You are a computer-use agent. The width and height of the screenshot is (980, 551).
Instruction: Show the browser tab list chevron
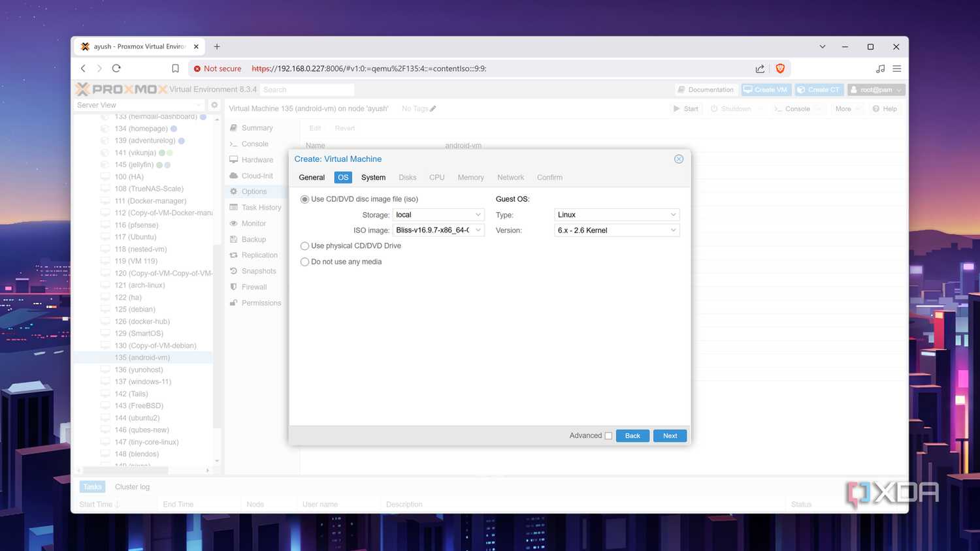point(823,46)
